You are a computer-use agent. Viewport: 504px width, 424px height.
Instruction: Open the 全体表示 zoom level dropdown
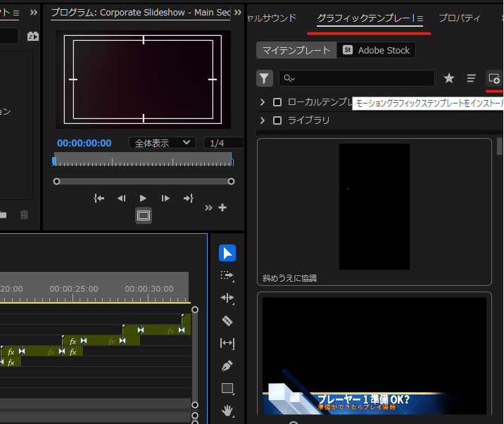(x=163, y=143)
